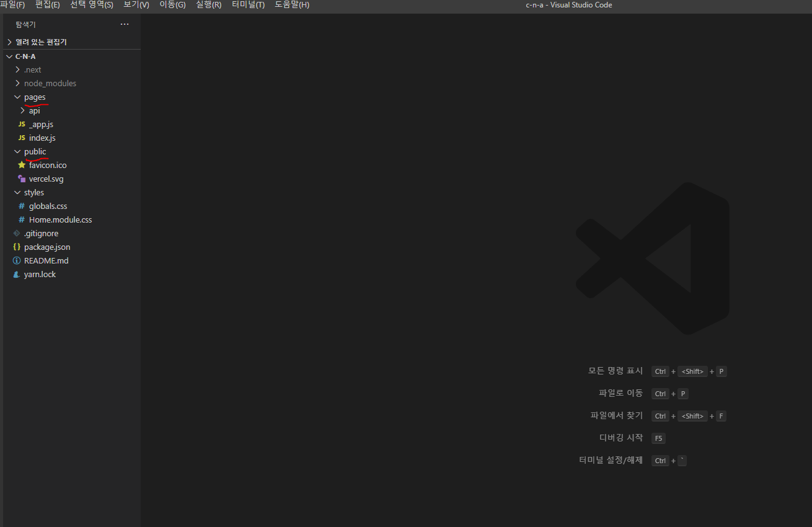Click the C-N-A project header label
The height and width of the screenshot is (527, 812).
[25, 56]
